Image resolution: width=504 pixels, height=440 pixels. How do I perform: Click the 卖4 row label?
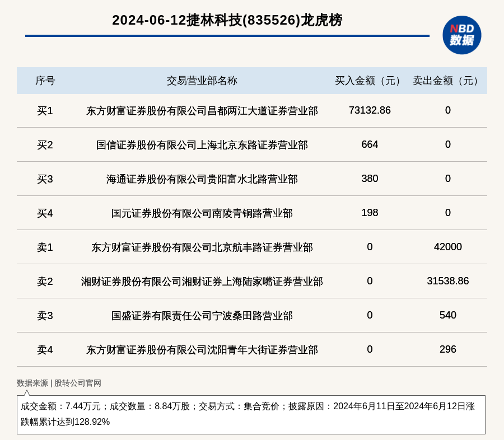(45, 349)
